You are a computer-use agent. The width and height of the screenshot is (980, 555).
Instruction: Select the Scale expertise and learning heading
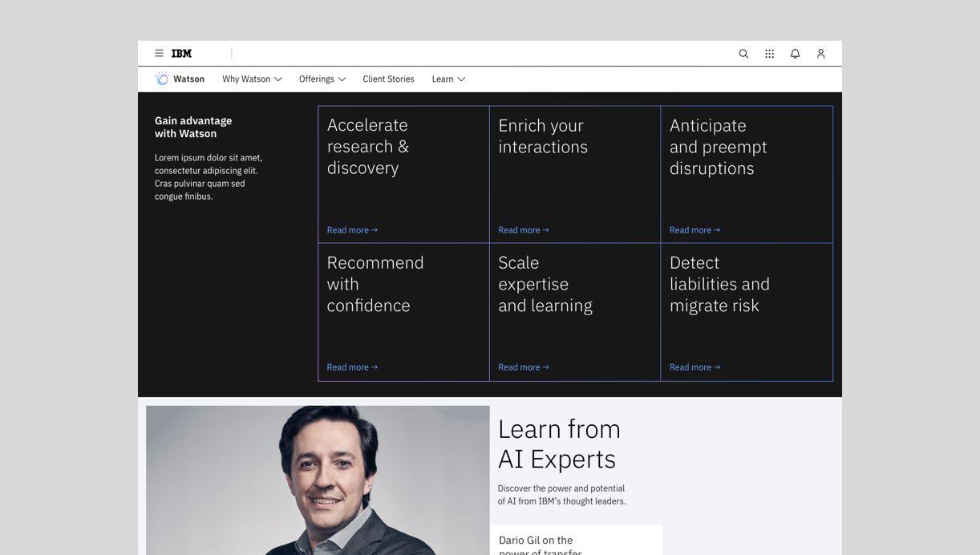pos(545,283)
